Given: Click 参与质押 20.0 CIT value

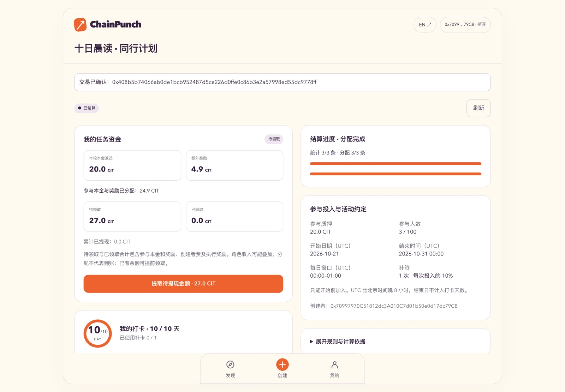Looking at the screenshot, I should pos(321,232).
